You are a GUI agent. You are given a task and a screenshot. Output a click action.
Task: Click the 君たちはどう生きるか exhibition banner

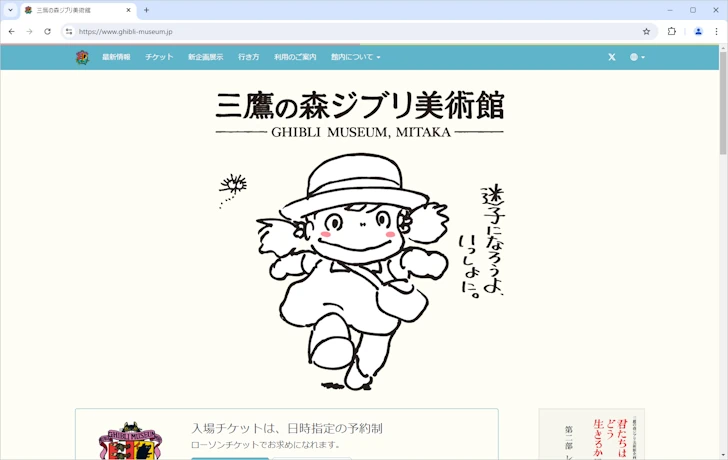pos(592,434)
